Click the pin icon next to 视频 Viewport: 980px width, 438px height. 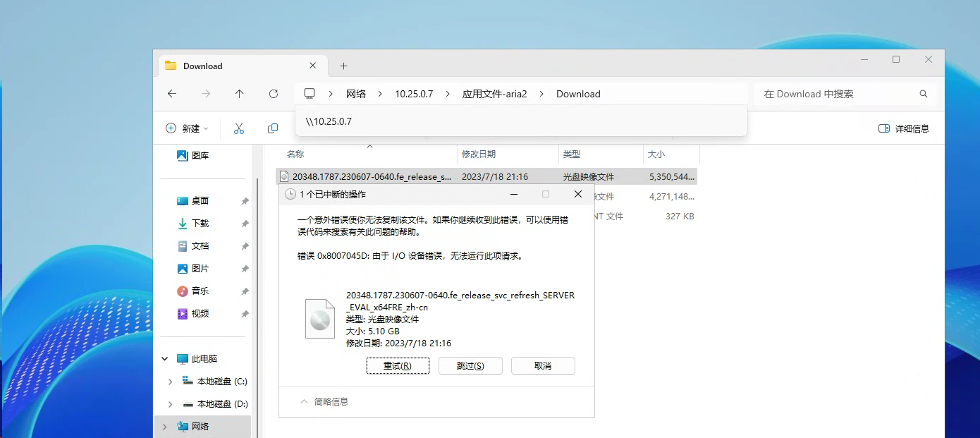[245, 314]
